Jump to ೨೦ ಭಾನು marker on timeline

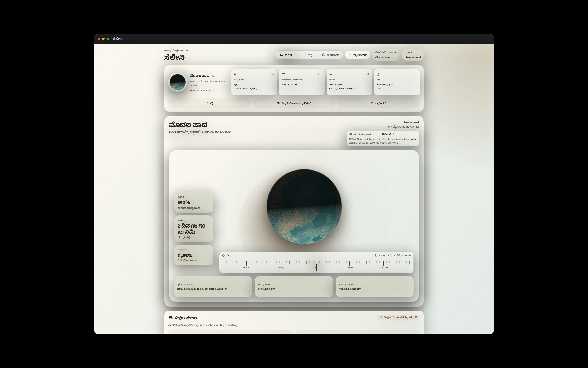click(x=349, y=268)
